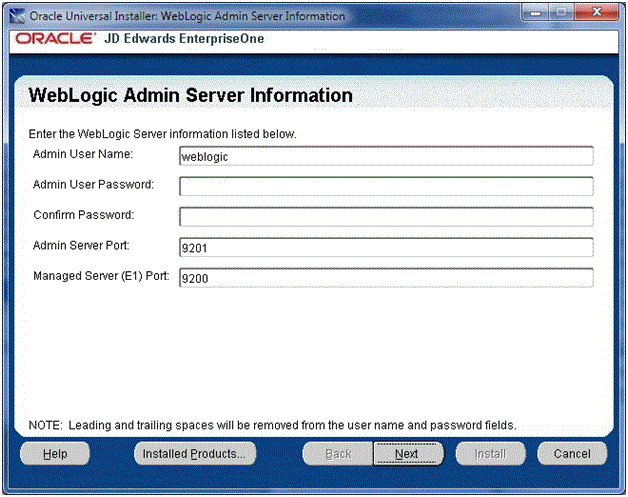The image size is (628, 497).
Task: Select the Confirm Password input box
Action: click(x=386, y=217)
